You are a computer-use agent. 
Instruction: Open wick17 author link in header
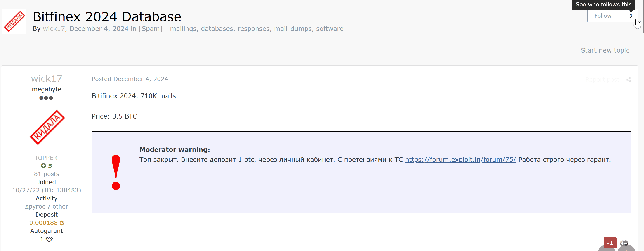(54, 29)
